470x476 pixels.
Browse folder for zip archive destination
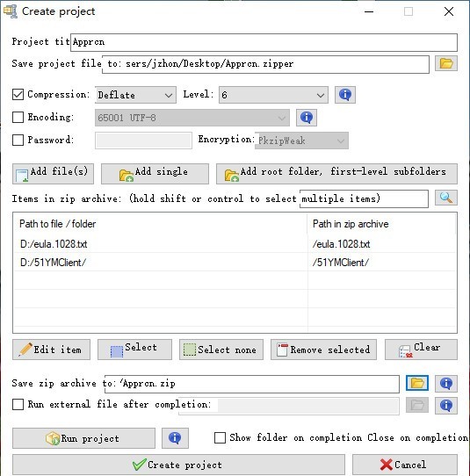point(417,383)
